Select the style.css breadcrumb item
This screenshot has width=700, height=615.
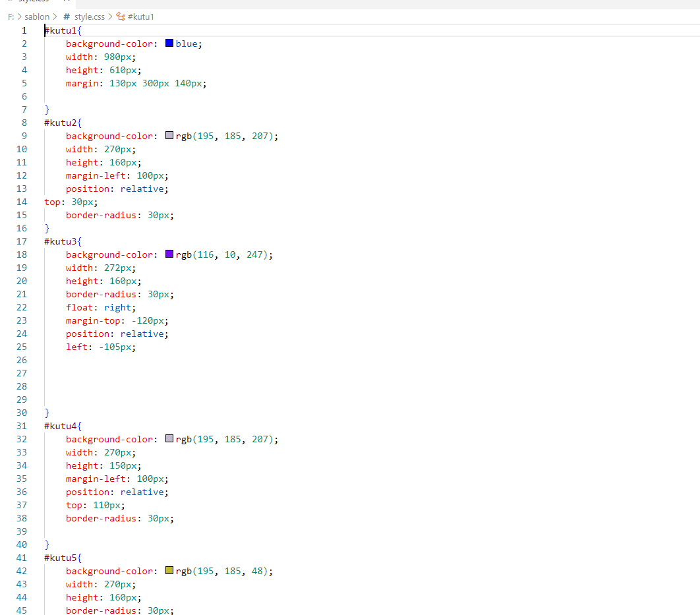[x=89, y=16]
